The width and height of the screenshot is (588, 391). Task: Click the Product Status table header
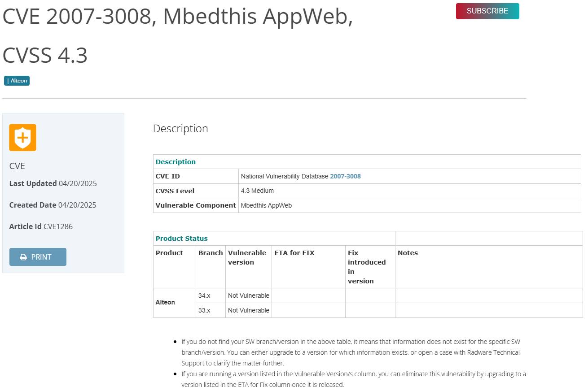[182, 239]
